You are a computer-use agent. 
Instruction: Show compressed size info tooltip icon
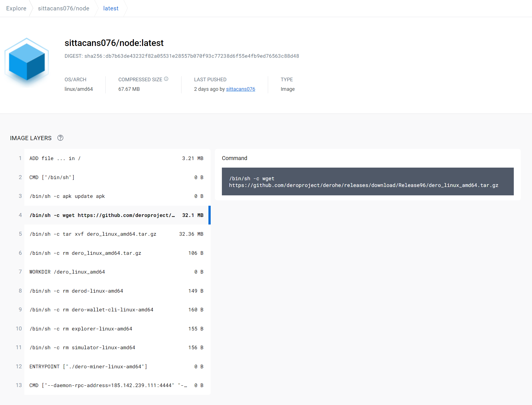point(166,79)
